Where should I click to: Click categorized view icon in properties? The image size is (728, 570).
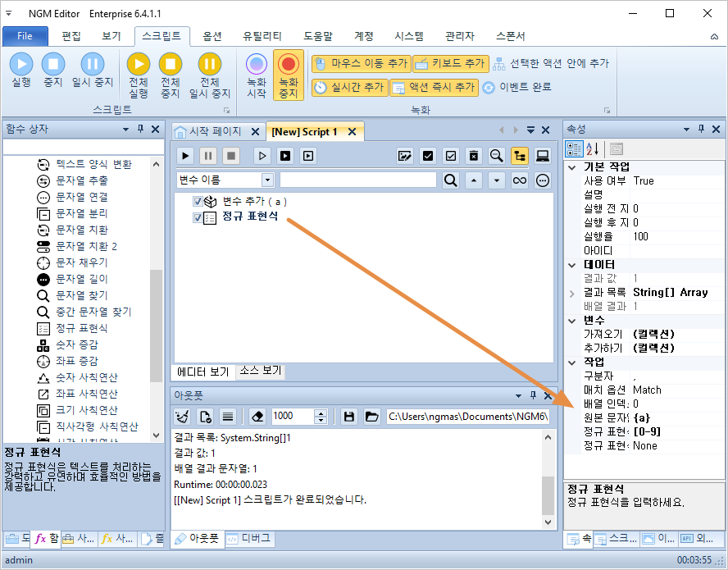point(575,149)
